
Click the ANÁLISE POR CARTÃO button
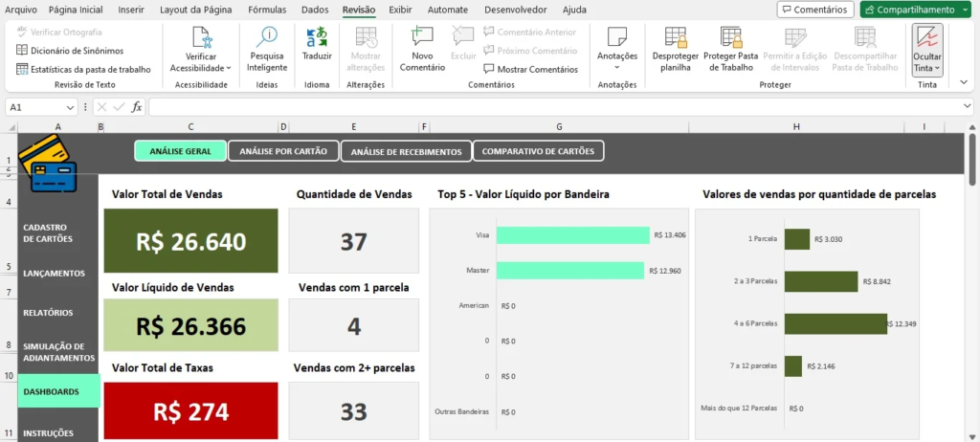(283, 151)
